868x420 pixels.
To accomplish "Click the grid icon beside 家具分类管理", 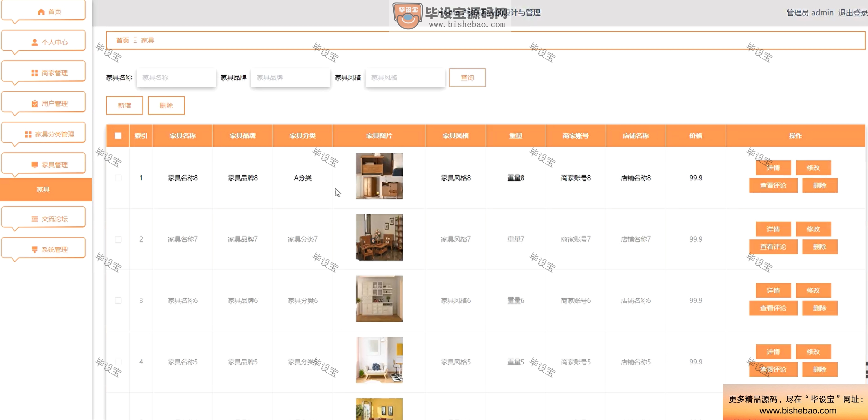I will [x=28, y=134].
